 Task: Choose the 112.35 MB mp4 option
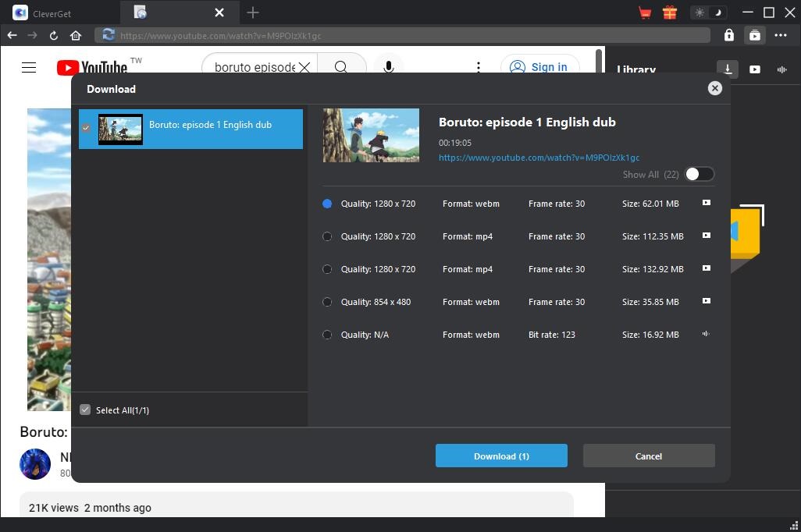point(327,236)
